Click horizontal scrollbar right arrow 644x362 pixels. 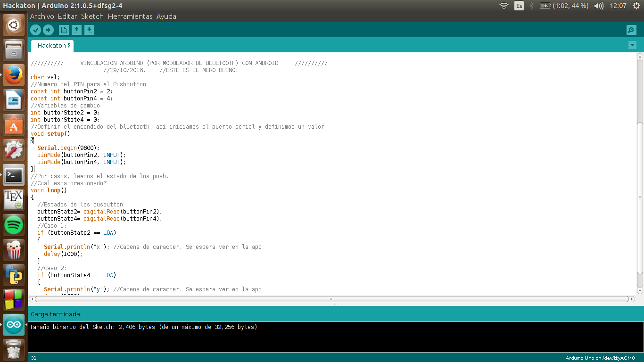(631, 299)
